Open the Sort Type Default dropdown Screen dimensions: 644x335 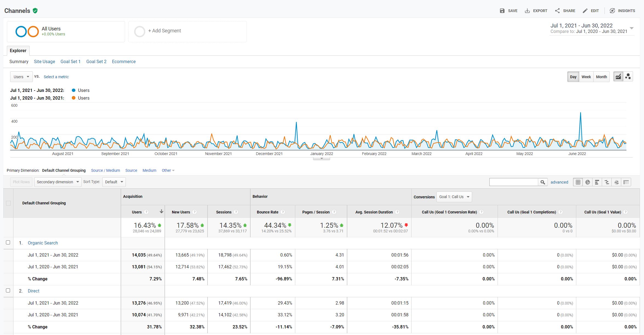(x=114, y=182)
